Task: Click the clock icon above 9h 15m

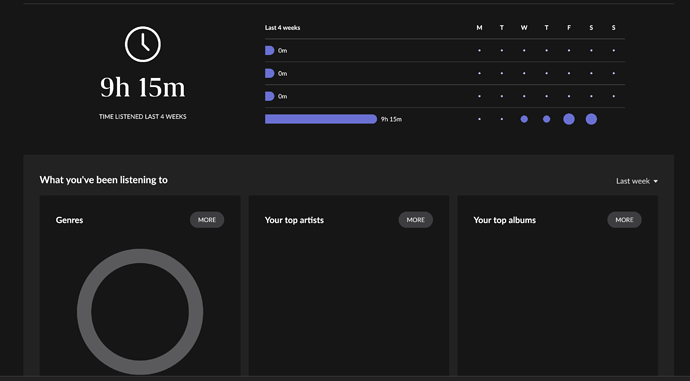Action: pyautogui.click(x=143, y=44)
